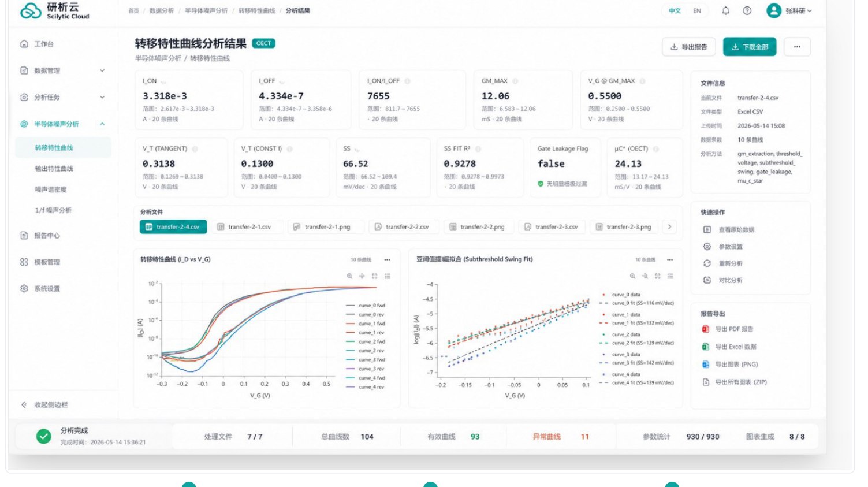Open more options for the 转移特性曲线 chart

[387, 259]
